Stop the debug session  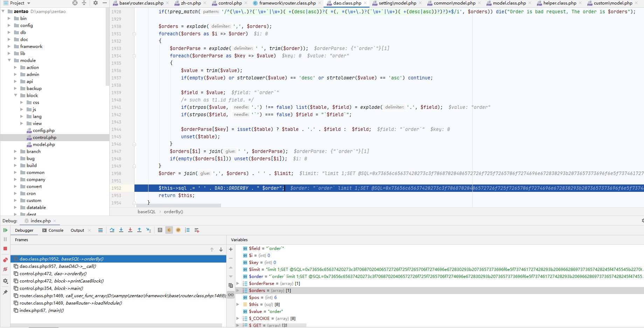[x=5, y=249]
